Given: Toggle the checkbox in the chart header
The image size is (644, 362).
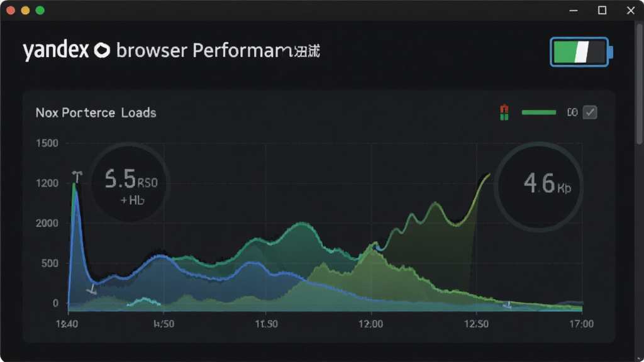Looking at the screenshot, I should (x=590, y=112).
